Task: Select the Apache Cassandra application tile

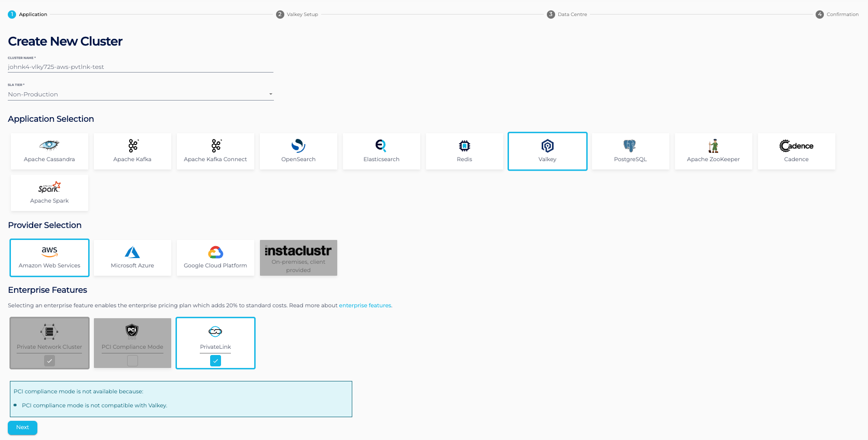Action: pyautogui.click(x=49, y=151)
